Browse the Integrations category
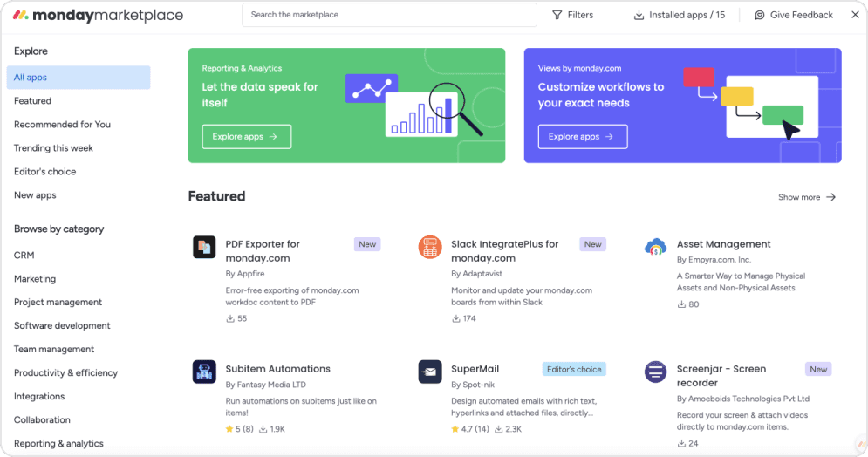This screenshot has height=457, width=868. (38, 396)
